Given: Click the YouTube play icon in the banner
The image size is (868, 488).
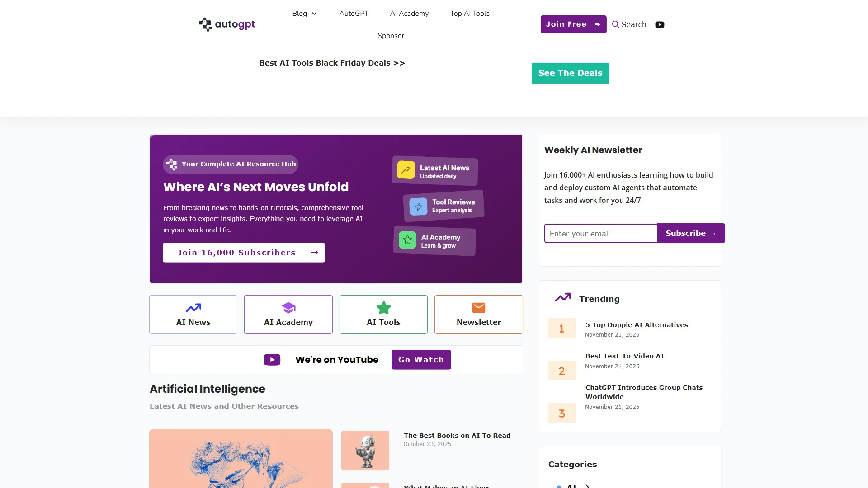Looking at the screenshot, I should (272, 359).
